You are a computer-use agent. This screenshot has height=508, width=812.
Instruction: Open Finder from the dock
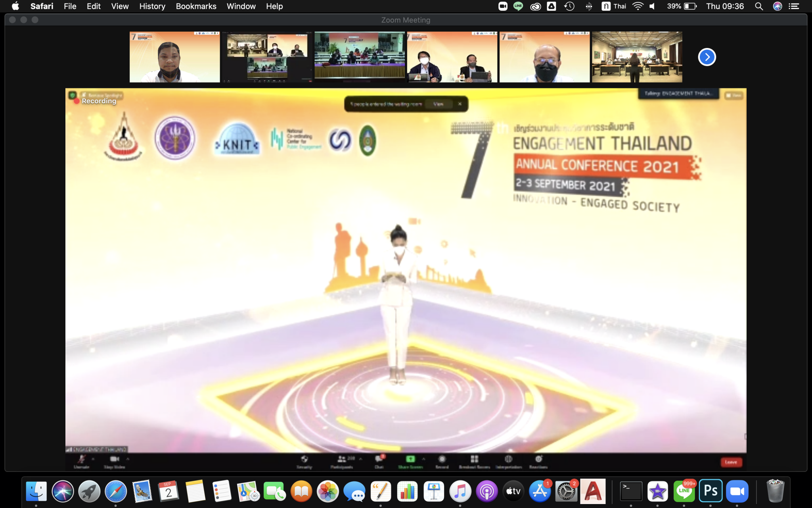(x=36, y=491)
